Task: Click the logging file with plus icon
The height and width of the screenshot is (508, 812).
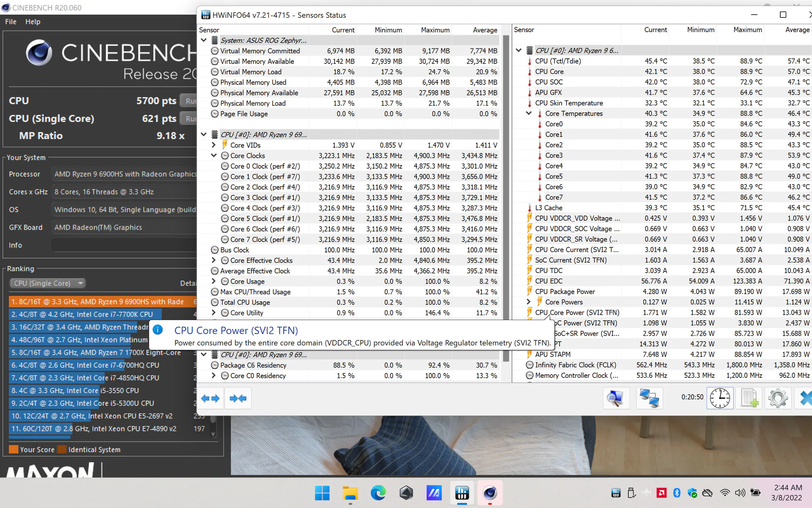Action: (749, 398)
